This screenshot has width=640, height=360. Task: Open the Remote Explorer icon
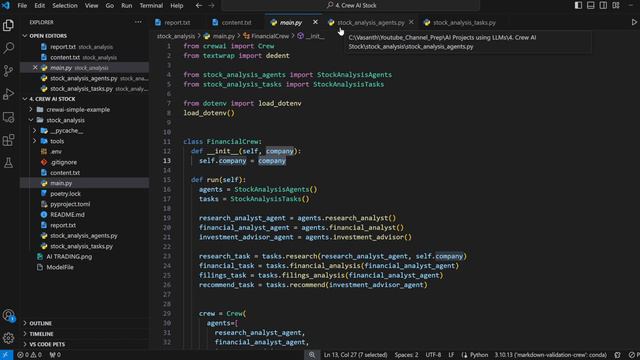[x=8, y=117]
